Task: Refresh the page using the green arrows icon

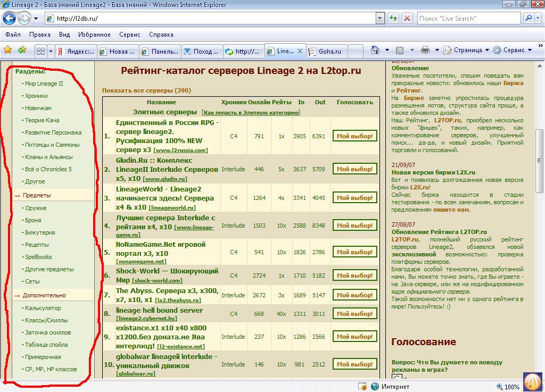Action: [393, 18]
